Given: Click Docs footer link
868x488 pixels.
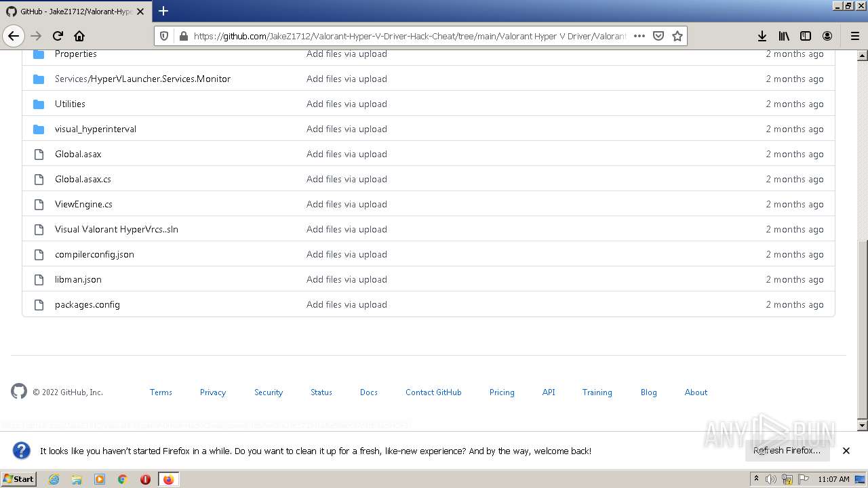Looking at the screenshot, I should [x=369, y=392].
